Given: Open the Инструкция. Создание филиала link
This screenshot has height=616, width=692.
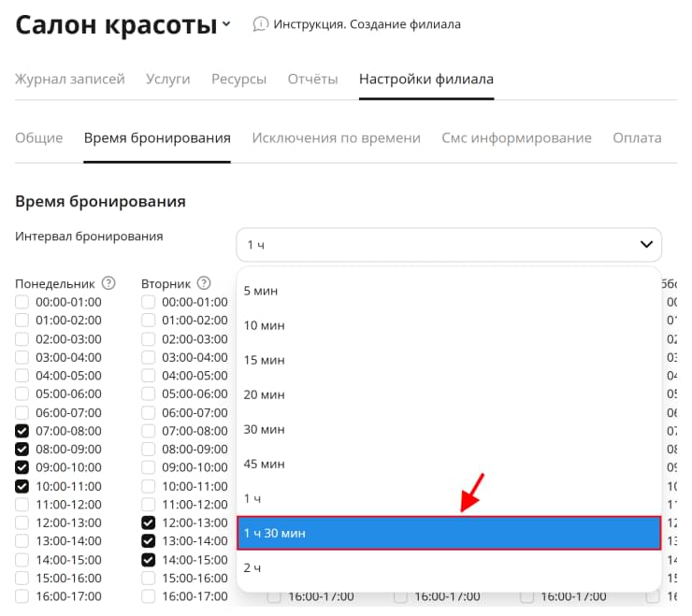Looking at the screenshot, I should pyautogui.click(x=367, y=24).
